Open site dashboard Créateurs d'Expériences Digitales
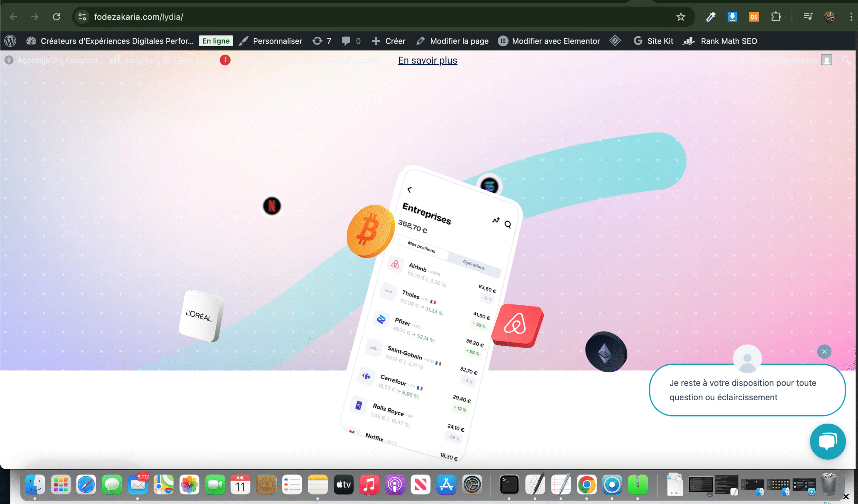This screenshot has width=858, height=504. [110, 41]
